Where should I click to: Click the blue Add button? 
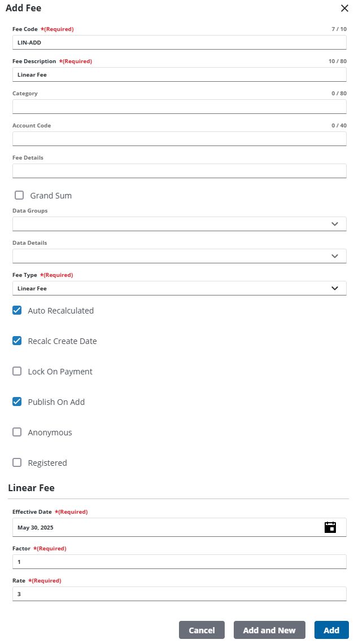pyautogui.click(x=331, y=630)
